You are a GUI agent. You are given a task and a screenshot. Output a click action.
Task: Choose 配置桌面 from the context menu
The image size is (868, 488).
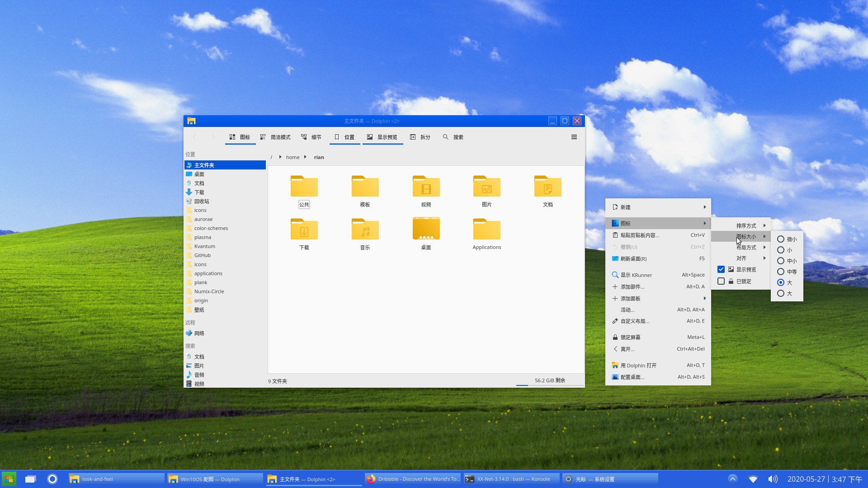coord(658,377)
